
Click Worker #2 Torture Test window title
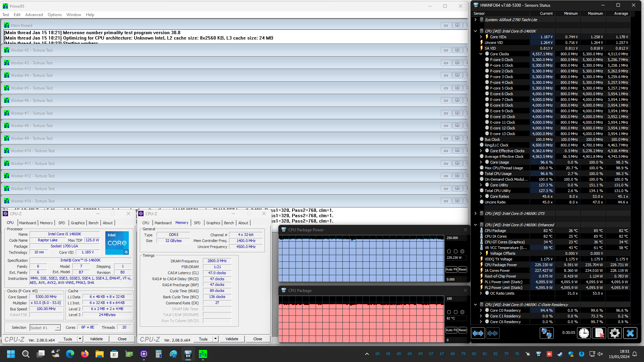32,50
